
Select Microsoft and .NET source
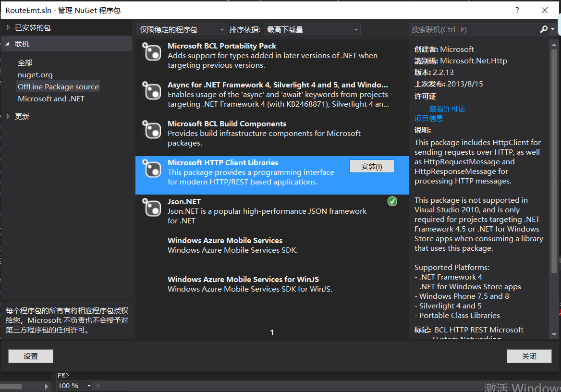(x=51, y=99)
